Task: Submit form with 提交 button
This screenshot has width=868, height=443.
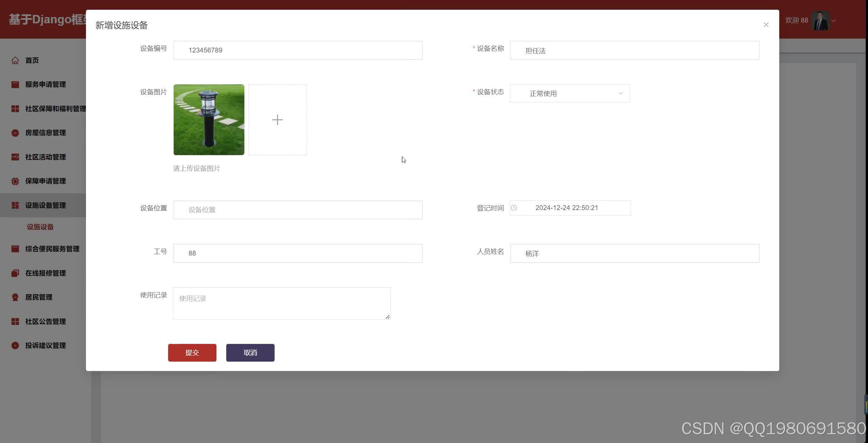Action: click(x=192, y=353)
